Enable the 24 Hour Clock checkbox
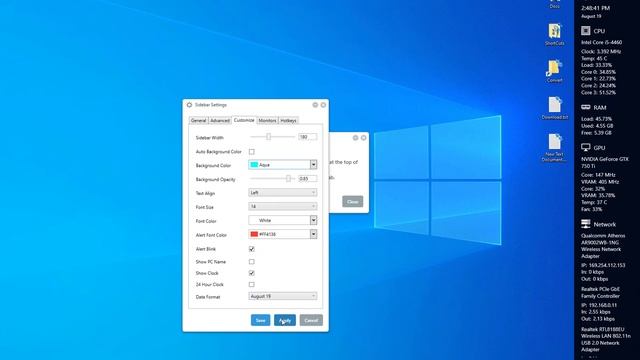Screen dimensions: 640x360 coord(251,284)
